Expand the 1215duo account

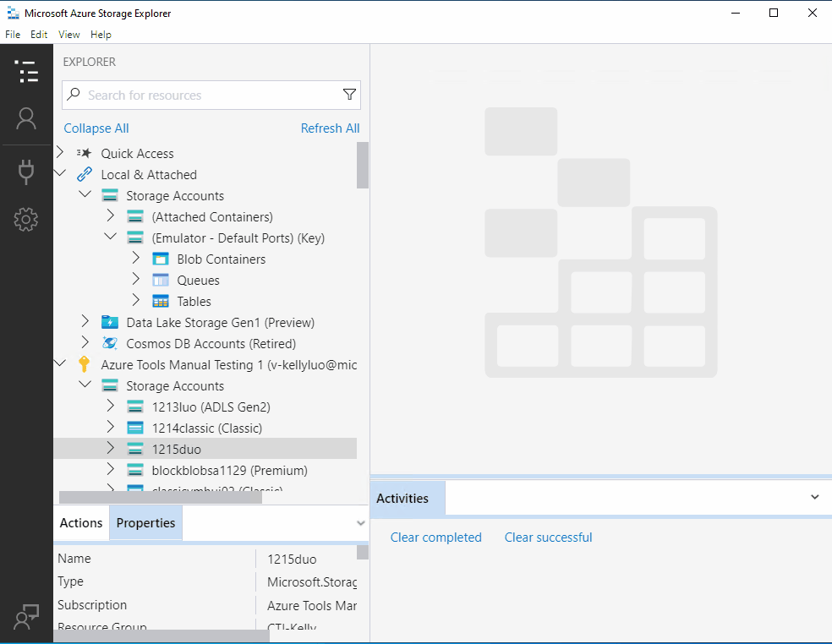pyautogui.click(x=111, y=448)
